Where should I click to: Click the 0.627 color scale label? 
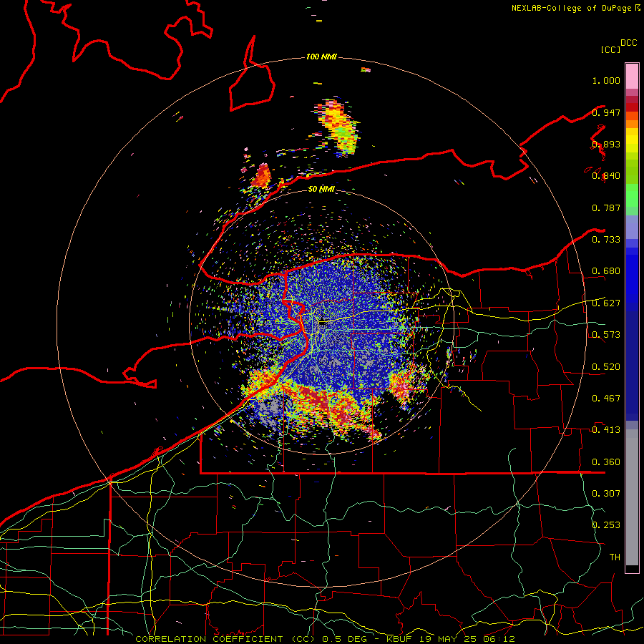[x=606, y=303]
